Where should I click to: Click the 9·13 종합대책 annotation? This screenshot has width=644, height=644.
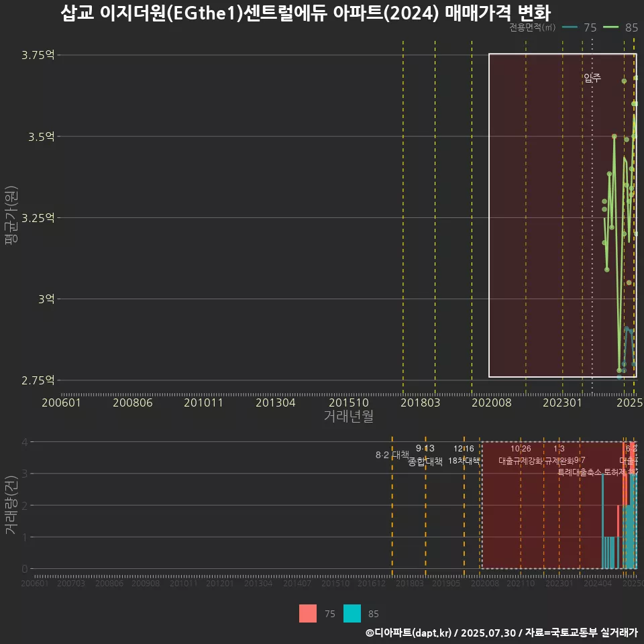point(425,455)
